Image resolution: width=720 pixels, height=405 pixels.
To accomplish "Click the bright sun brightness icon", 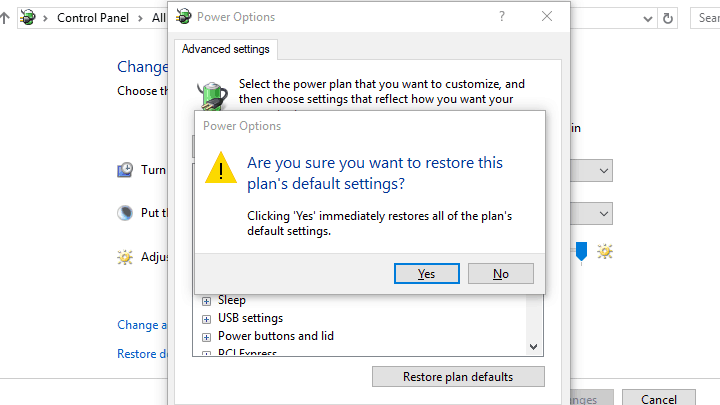I will [605, 252].
